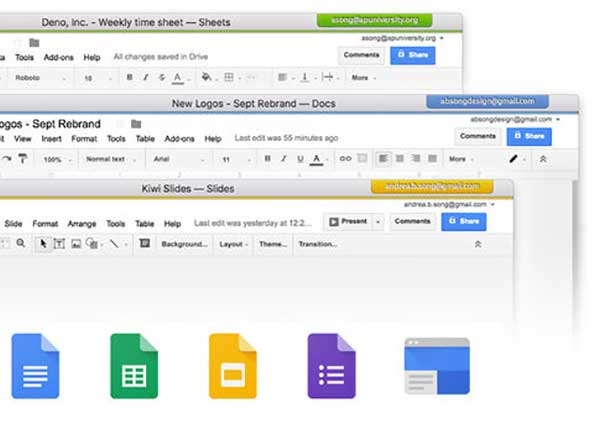Click the Present button in Slides
The width and height of the screenshot is (600, 438).
click(x=348, y=221)
